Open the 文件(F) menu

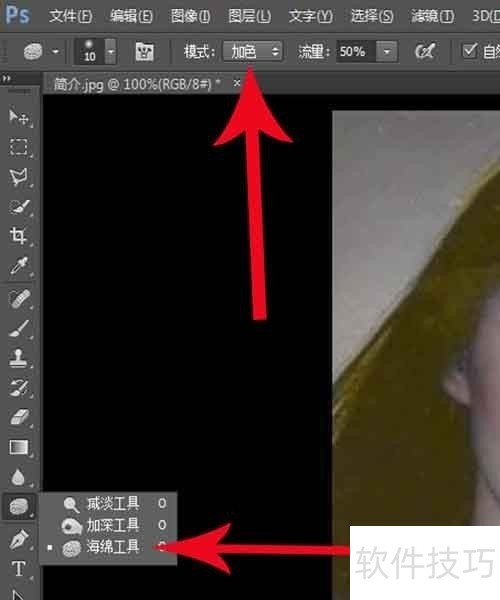[x=70, y=16]
